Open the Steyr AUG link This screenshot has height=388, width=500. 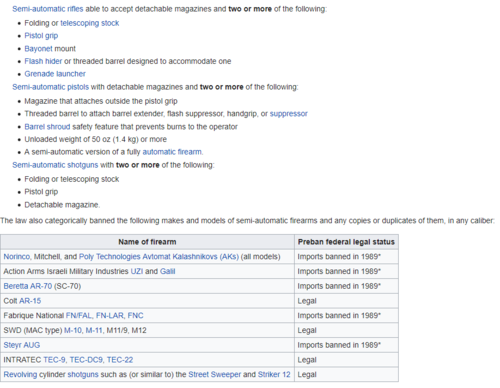pyautogui.click(x=22, y=345)
